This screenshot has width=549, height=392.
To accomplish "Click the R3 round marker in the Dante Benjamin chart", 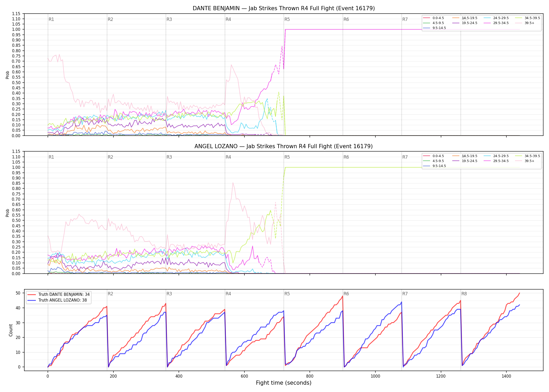I will [169, 19].
